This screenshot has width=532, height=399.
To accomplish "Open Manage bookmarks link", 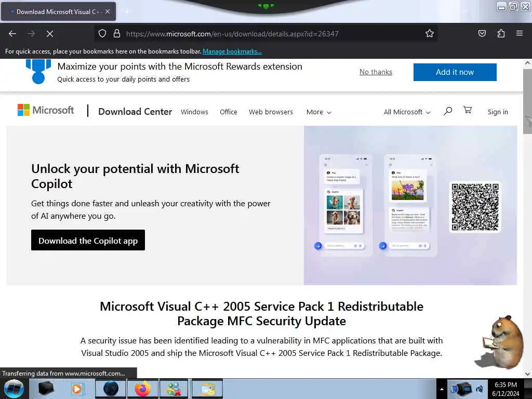I will [232, 51].
